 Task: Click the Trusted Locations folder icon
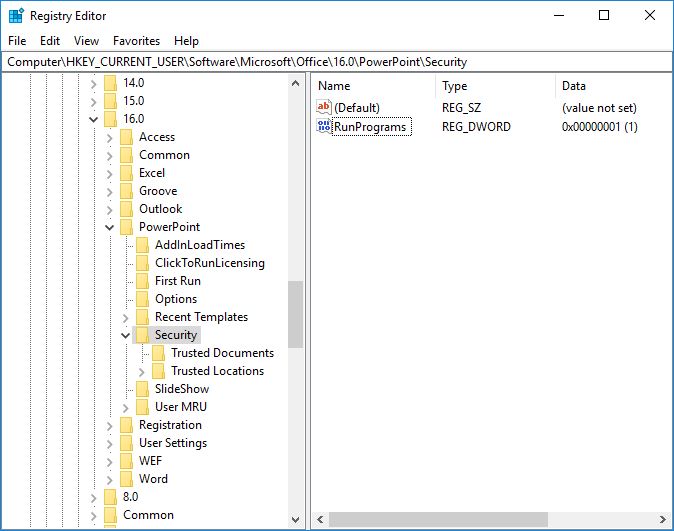(158, 371)
